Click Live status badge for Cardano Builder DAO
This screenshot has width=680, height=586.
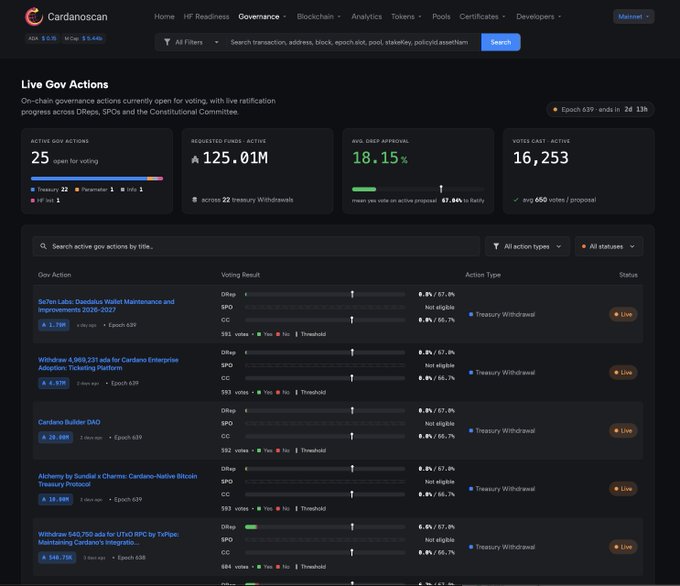tap(623, 431)
